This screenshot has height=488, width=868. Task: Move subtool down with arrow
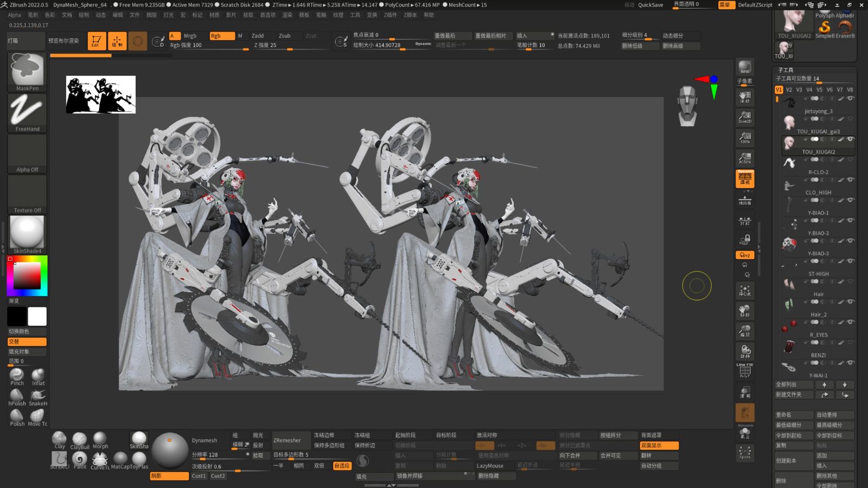tap(845, 384)
